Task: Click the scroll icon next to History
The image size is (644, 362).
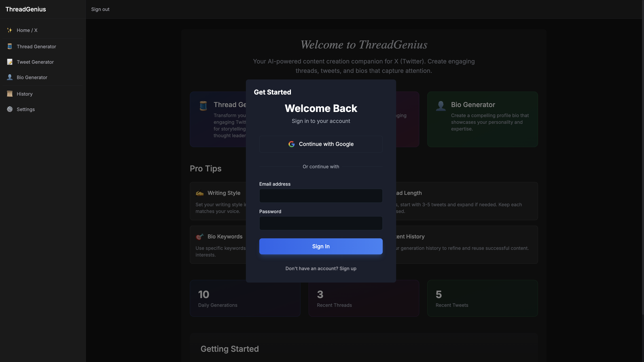Action: pos(9,94)
